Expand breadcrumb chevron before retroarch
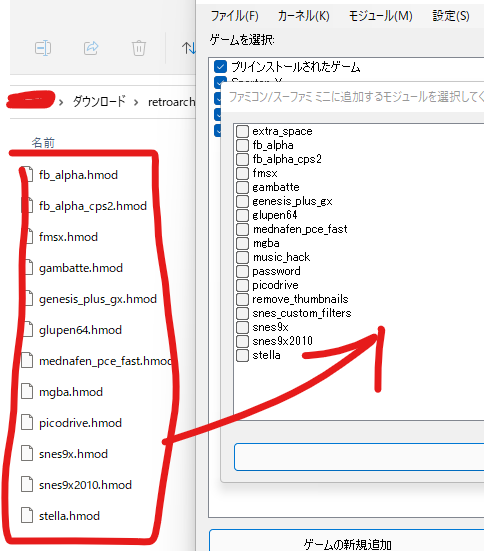Screen dimensions: 484x551 (136, 102)
